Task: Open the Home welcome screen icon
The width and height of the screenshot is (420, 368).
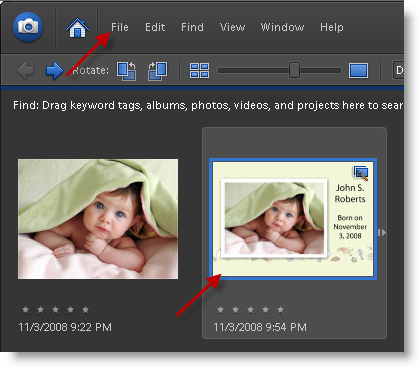Action: 77,27
